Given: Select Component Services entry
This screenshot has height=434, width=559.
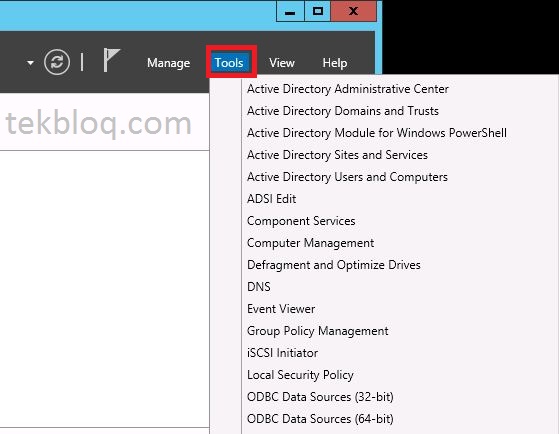Looking at the screenshot, I should tap(301, 221).
